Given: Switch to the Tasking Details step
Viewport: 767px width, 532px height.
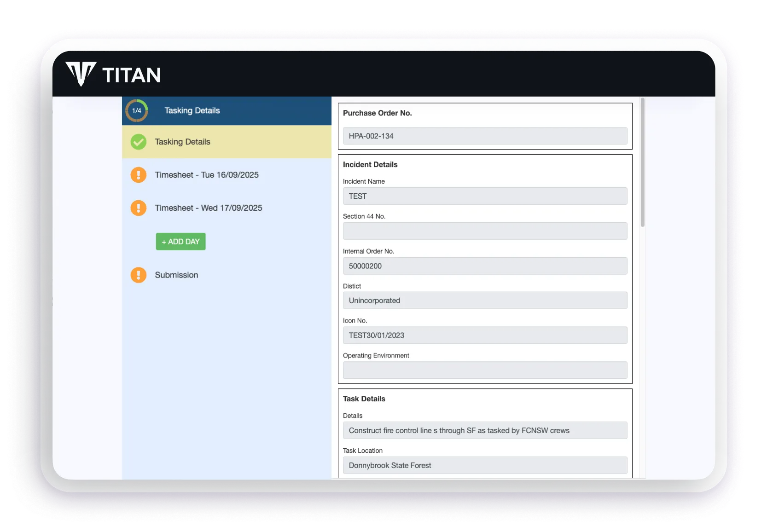Looking at the screenshot, I should (182, 142).
